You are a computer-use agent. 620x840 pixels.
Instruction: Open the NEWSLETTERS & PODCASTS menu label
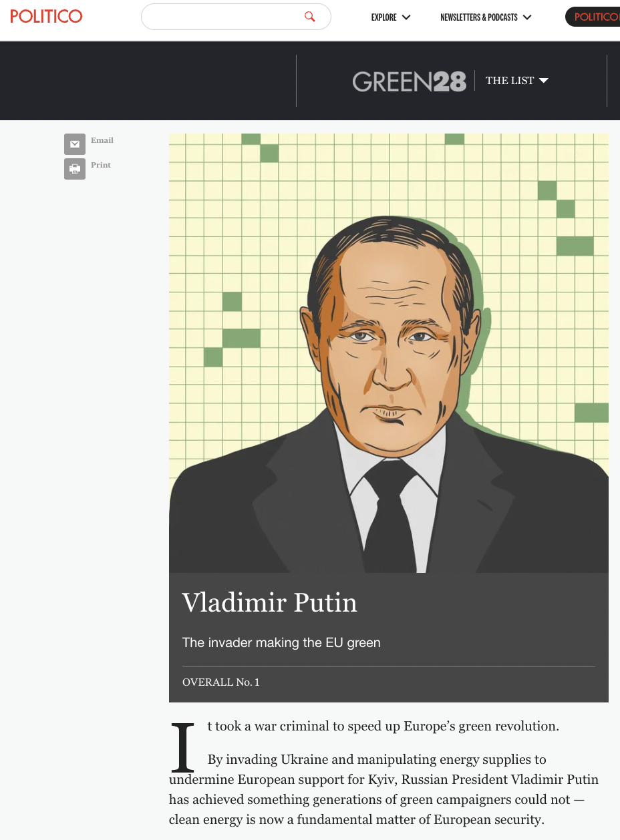click(x=478, y=17)
